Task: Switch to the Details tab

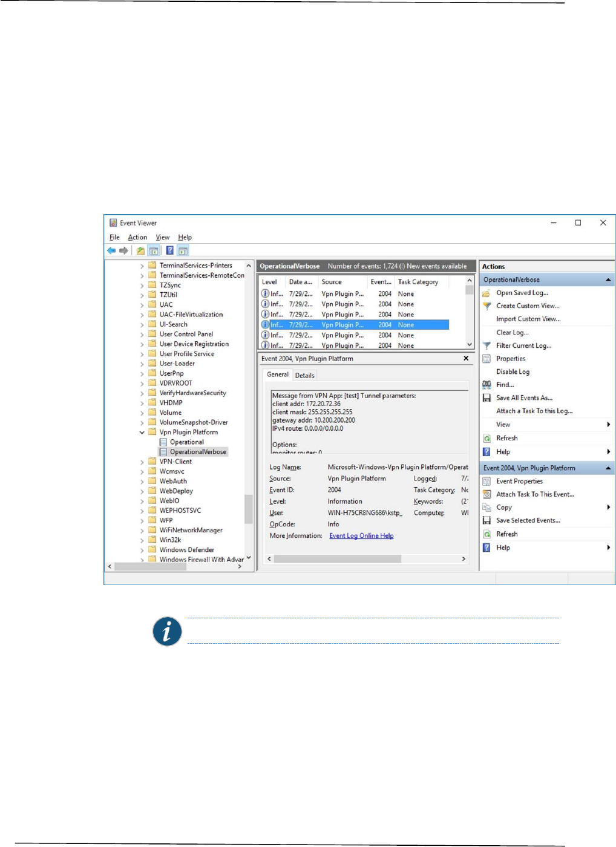Action: pos(304,376)
